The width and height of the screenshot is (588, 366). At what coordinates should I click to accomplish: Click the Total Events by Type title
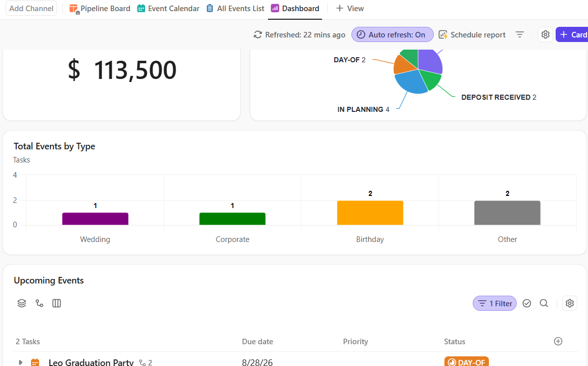(55, 146)
